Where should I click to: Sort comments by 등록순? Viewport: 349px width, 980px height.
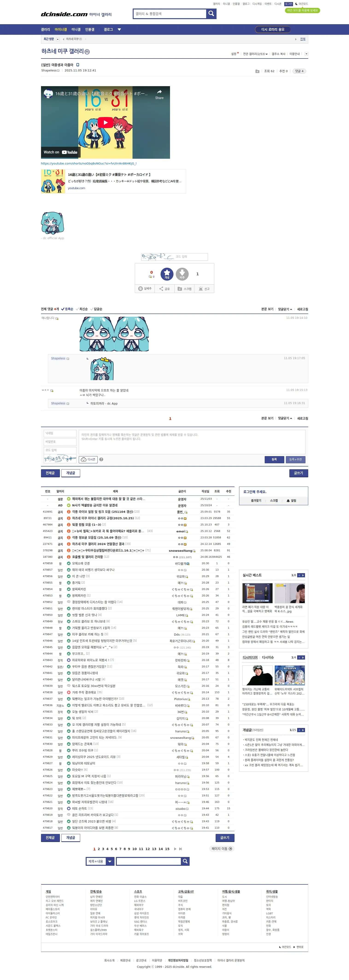[x=67, y=309]
